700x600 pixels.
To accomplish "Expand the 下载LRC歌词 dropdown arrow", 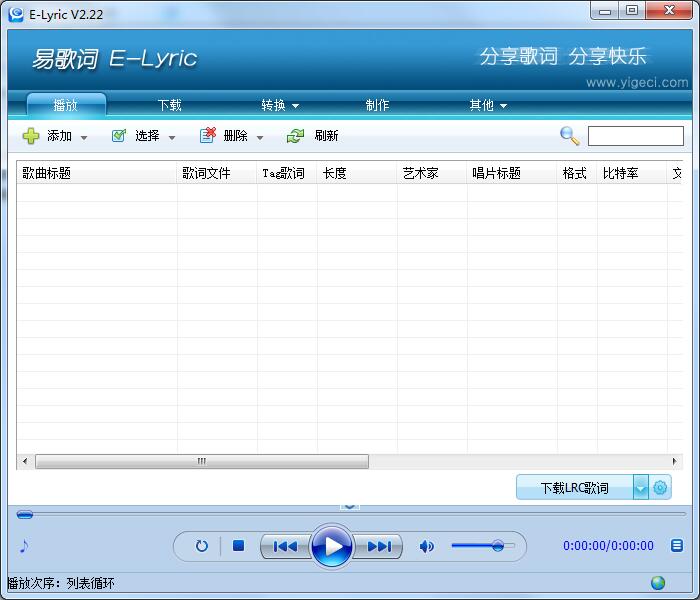I will (641, 488).
